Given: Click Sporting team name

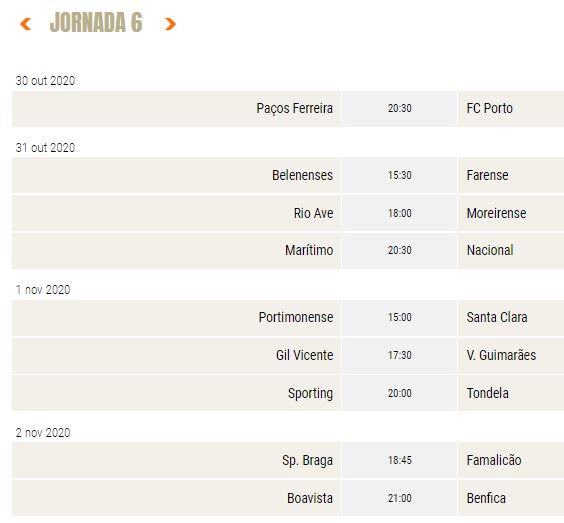Looking at the screenshot, I should [x=310, y=394].
